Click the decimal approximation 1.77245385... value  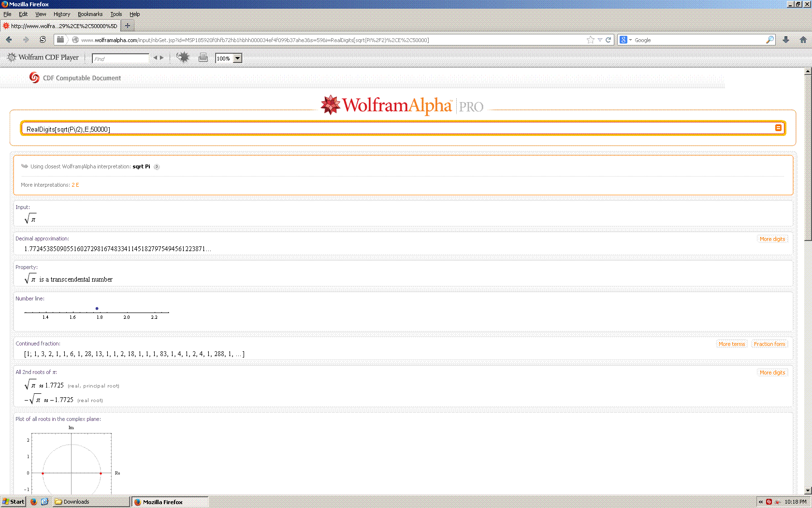[117, 249]
